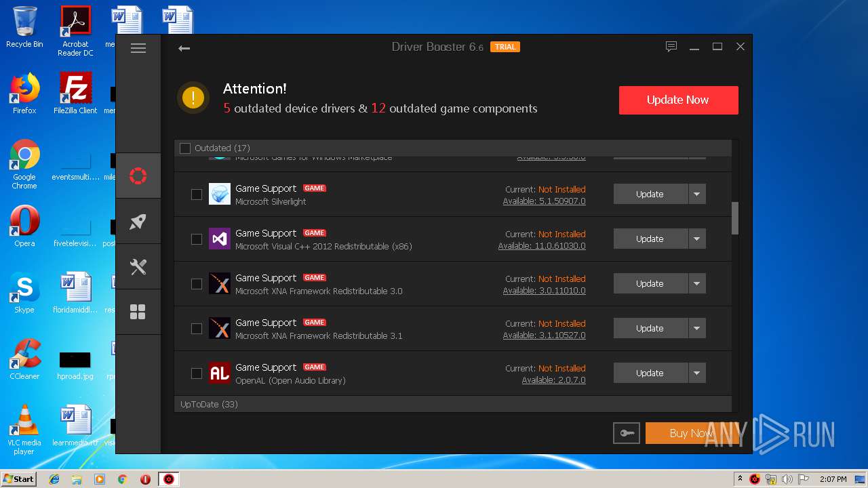Click the license key icon button
The width and height of the screenshot is (868, 488).
(x=626, y=433)
